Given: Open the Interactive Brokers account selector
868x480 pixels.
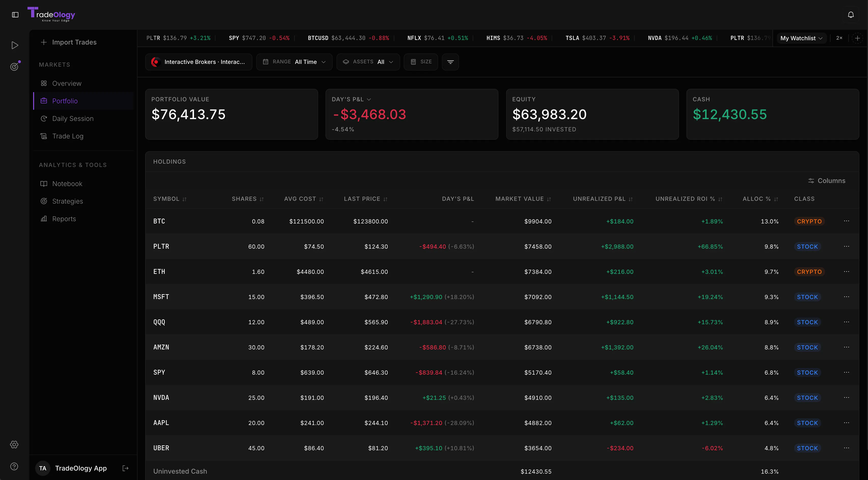Looking at the screenshot, I should coord(198,62).
